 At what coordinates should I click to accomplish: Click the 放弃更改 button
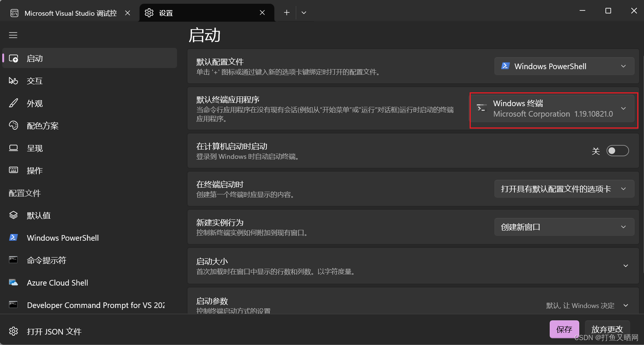coord(607,329)
